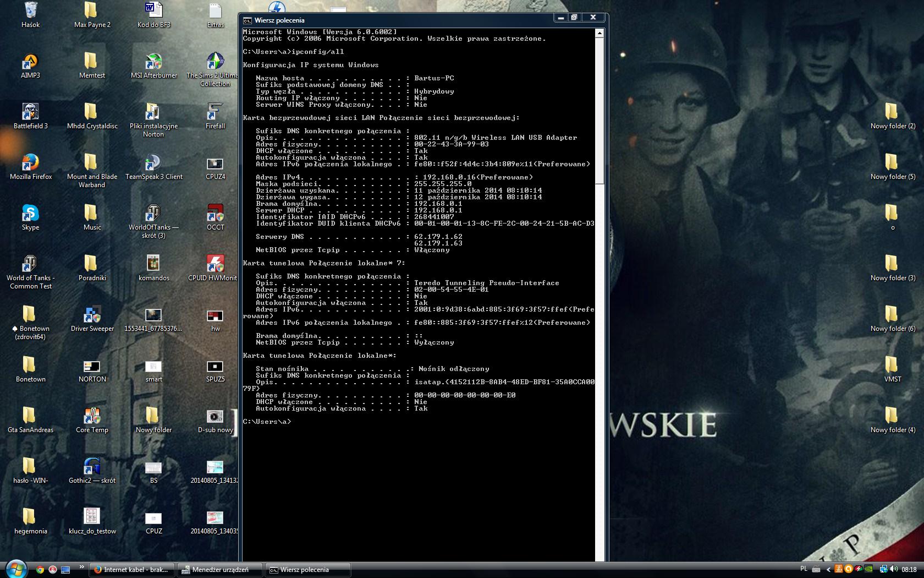Open the Start menu
The width and height of the screenshot is (924, 578).
tap(16, 569)
